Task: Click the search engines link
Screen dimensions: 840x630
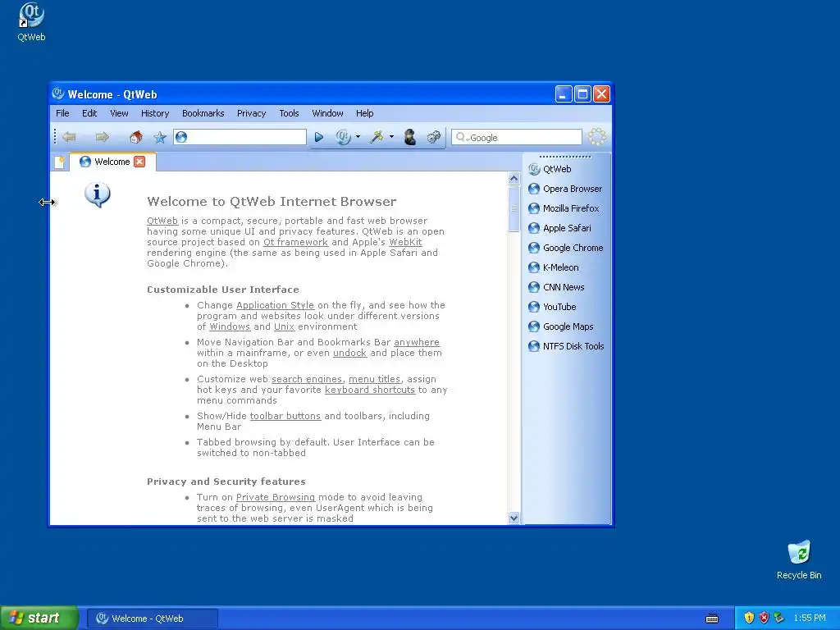Action: [307, 379]
